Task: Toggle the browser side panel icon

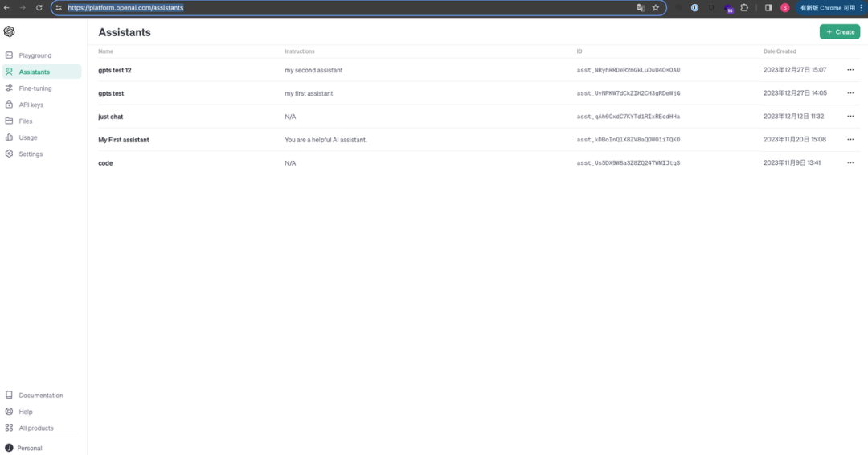Action: tap(768, 8)
